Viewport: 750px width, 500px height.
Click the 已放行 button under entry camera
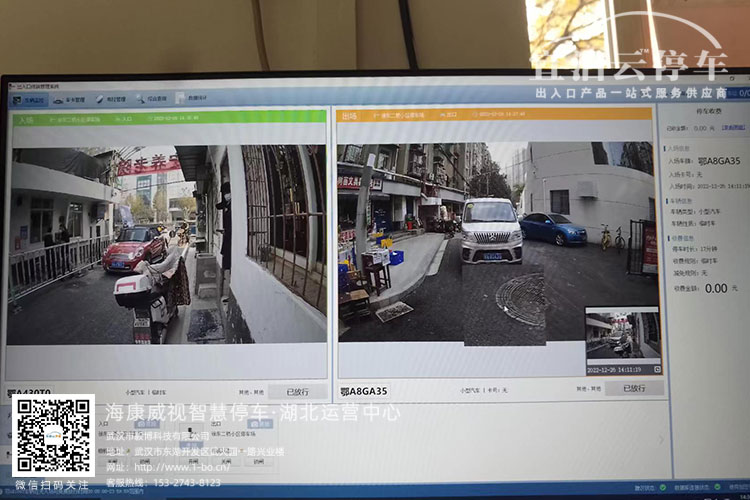(298, 392)
